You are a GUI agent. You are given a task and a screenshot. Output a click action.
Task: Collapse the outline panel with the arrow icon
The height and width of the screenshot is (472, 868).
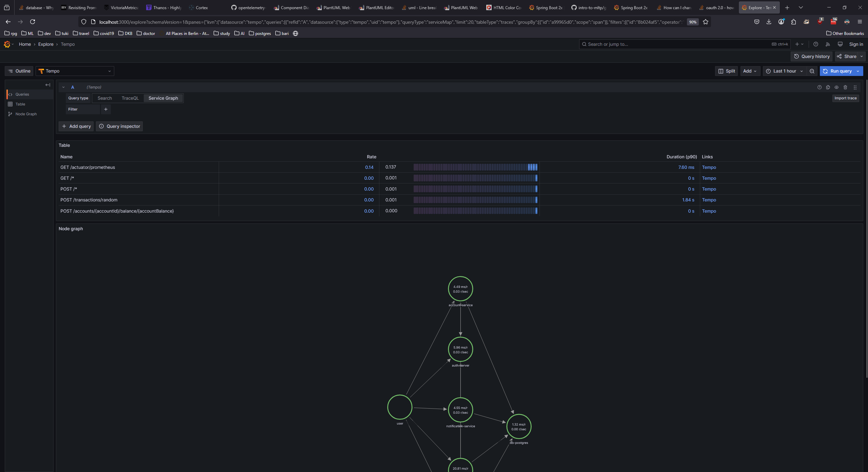tap(48, 85)
